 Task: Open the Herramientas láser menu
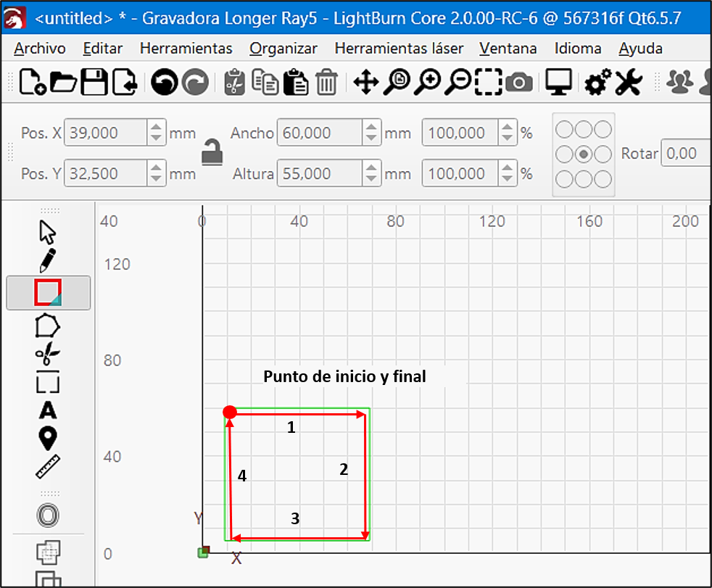(x=399, y=48)
